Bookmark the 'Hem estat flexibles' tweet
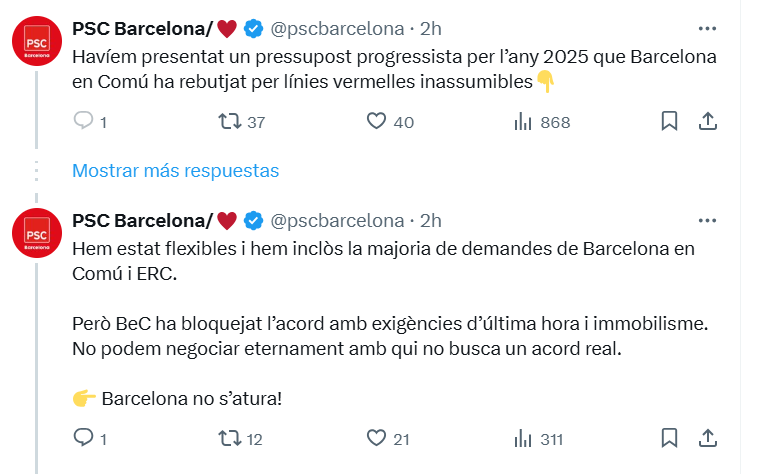The width and height of the screenshot is (768, 474). click(x=670, y=438)
